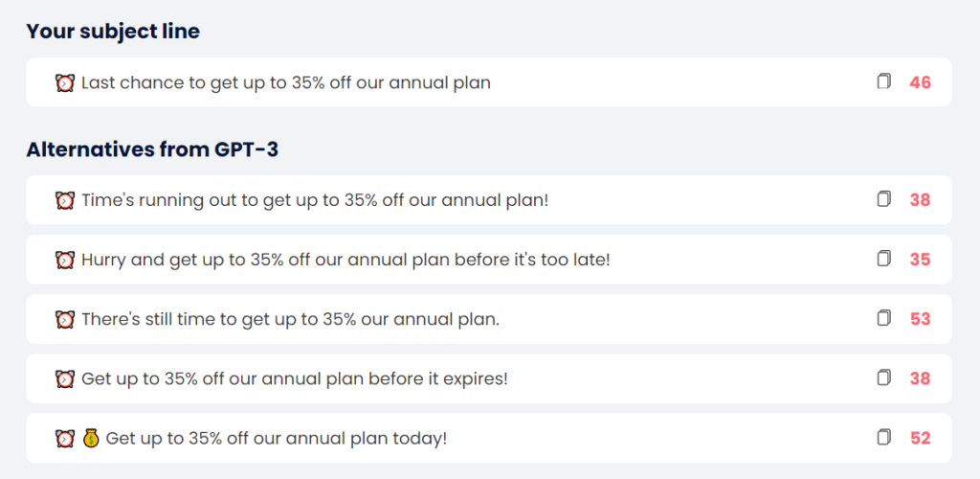
Task: Click the money bag emoji in last alternative
Action: pyautogui.click(x=91, y=438)
